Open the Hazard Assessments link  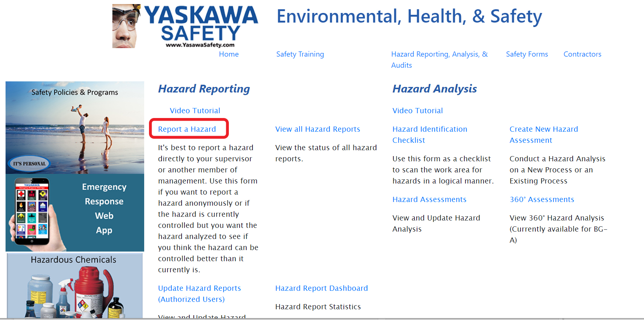tap(429, 199)
